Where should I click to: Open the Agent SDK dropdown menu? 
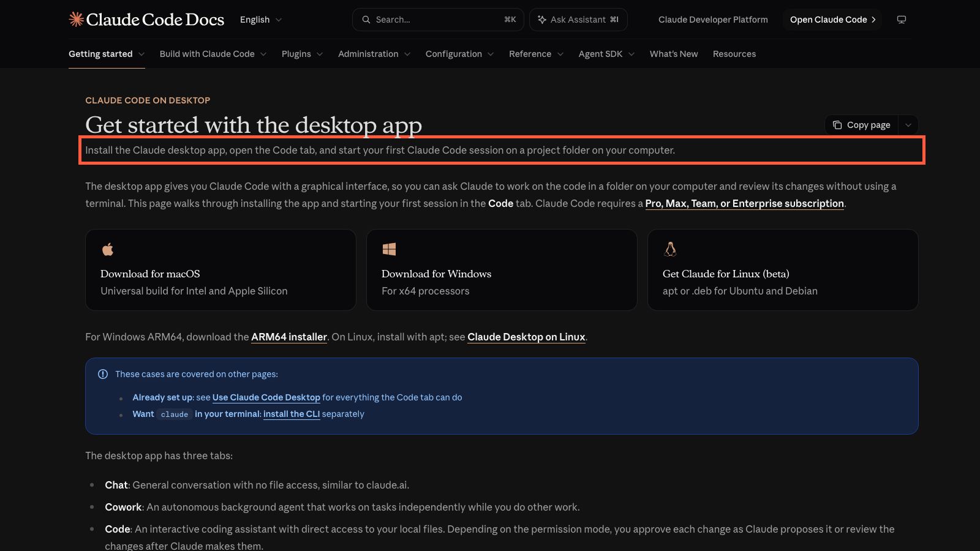(606, 54)
